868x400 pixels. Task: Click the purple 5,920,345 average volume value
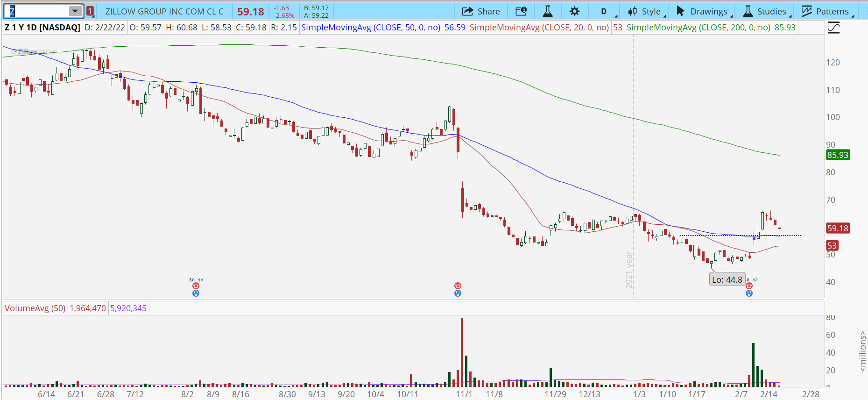(x=128, y=308)
